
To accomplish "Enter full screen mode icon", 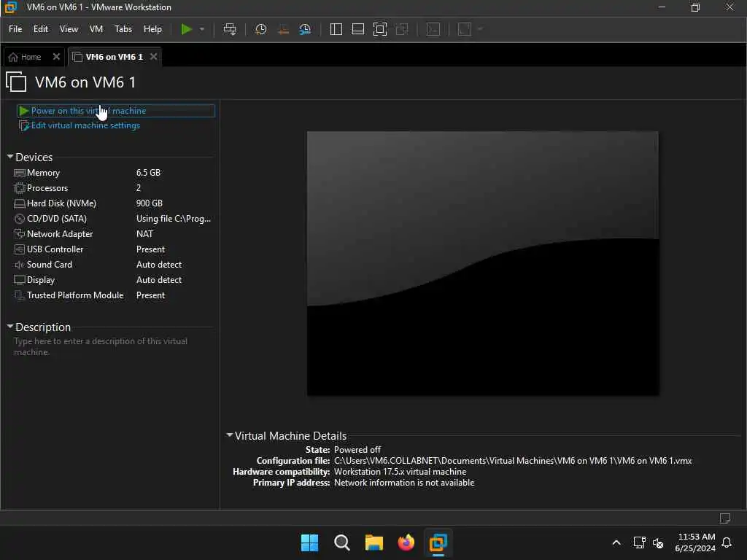I will click(x=379, y=29).
